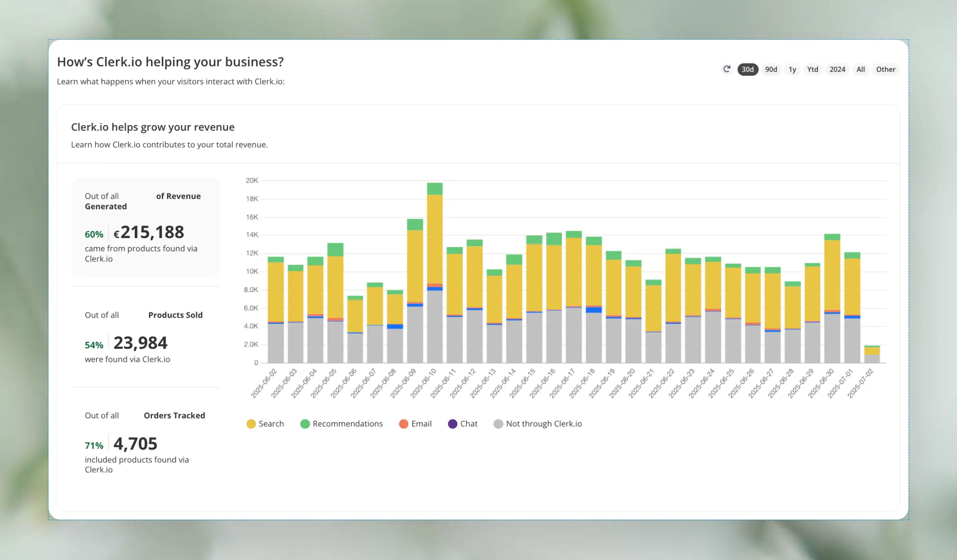Click the Not through Clerk.io grey dot
Image resolution: width=957 pixels, height=560 pixels.
coord(498,424)
